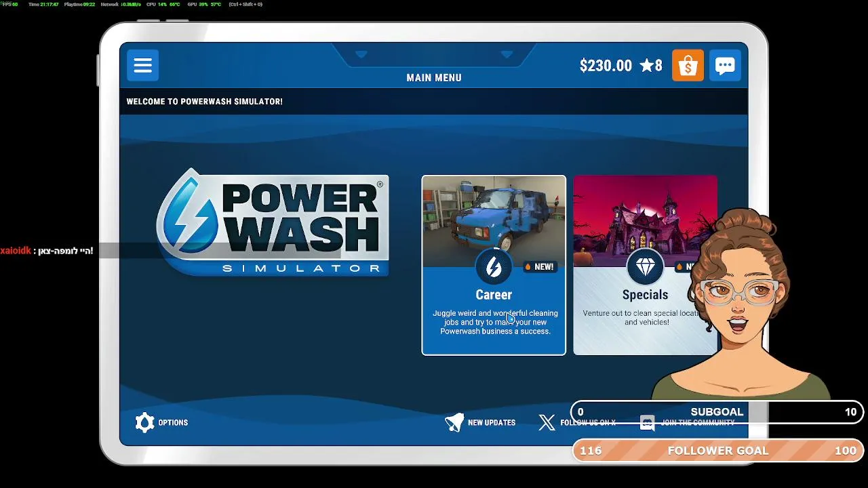Click the "NEW!" badge on Career
This screenshot has width=868, height=488.
pyautogui.click(x=540, y=267)
